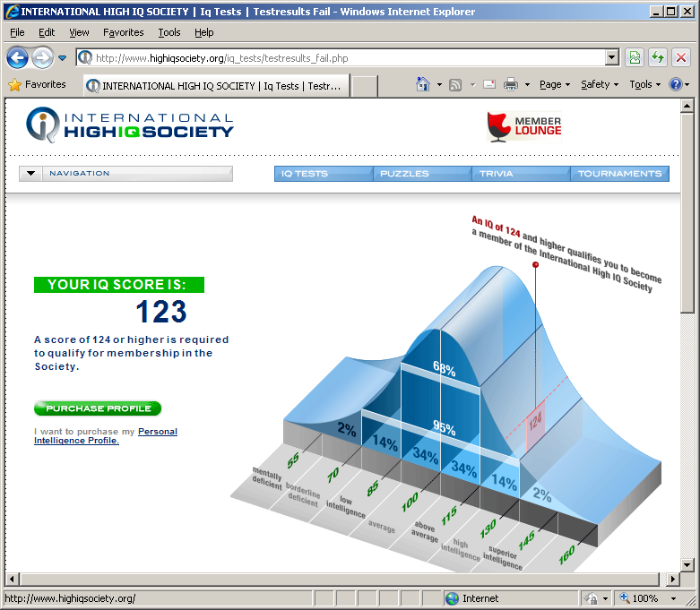Expand the security status dropdown arrow
Image resolution: width=700 pixels, height=610 pixels.
(x=605, y=598)
